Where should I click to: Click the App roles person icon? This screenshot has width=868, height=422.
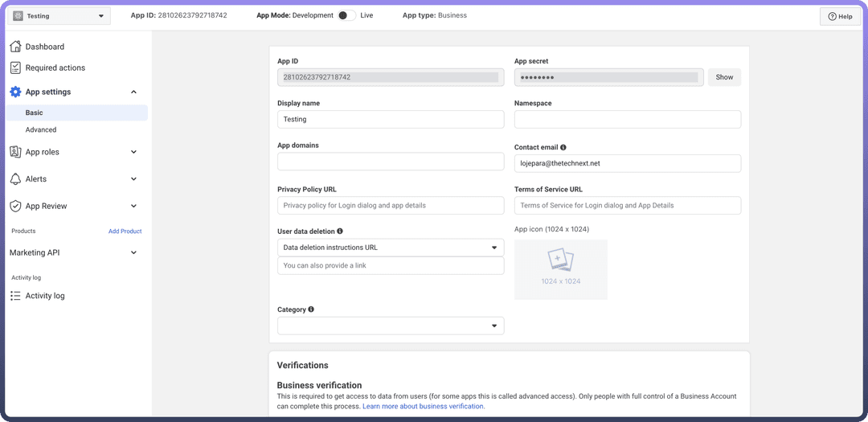pos(15,152)
